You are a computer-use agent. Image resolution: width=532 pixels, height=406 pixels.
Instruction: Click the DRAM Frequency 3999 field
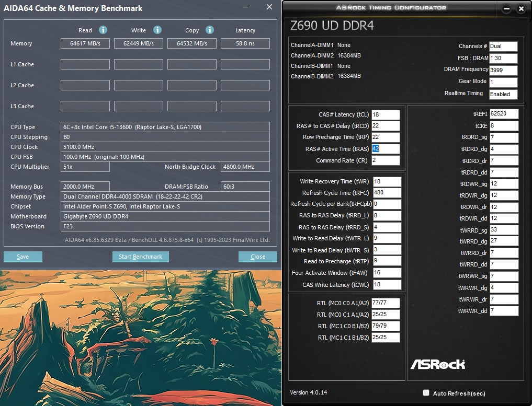[503, 70]
